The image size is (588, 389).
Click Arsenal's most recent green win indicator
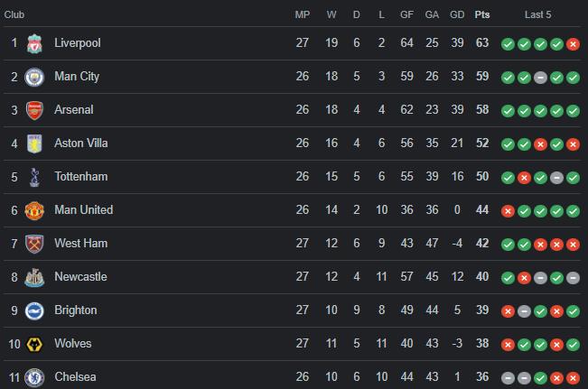click(x=573, y=111)
